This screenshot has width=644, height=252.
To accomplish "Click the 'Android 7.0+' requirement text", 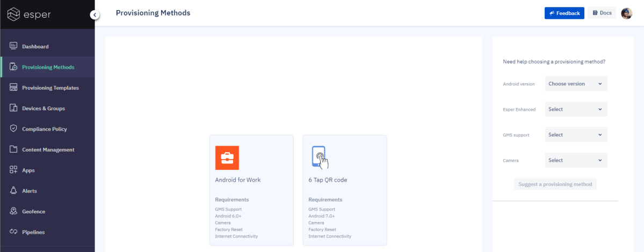I will [x=322, y=216].
